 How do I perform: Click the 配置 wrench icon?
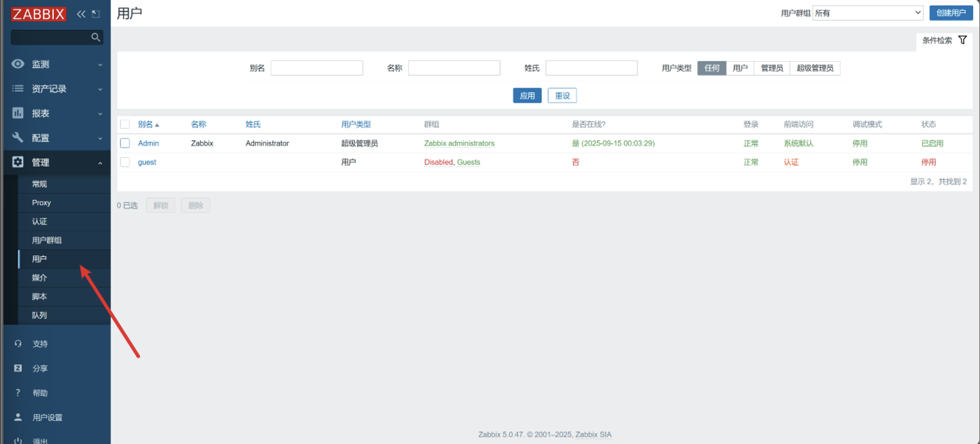pos(18,137)
